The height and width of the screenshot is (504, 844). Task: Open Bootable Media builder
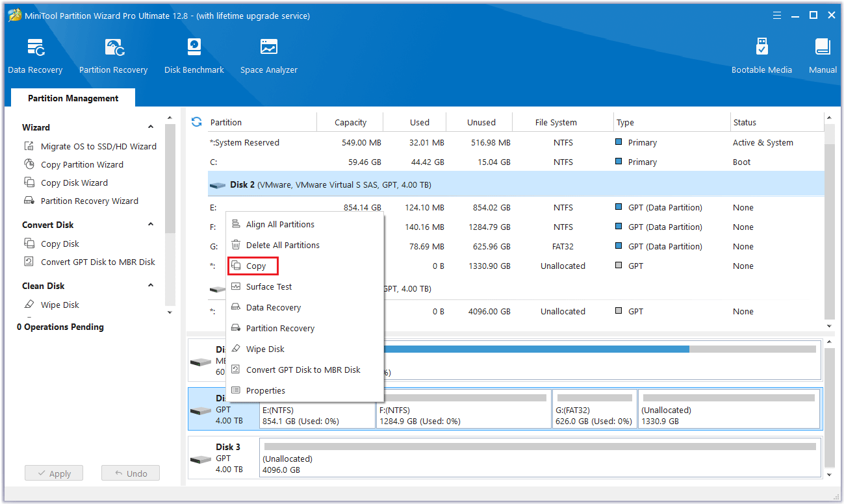click(761, 57)
